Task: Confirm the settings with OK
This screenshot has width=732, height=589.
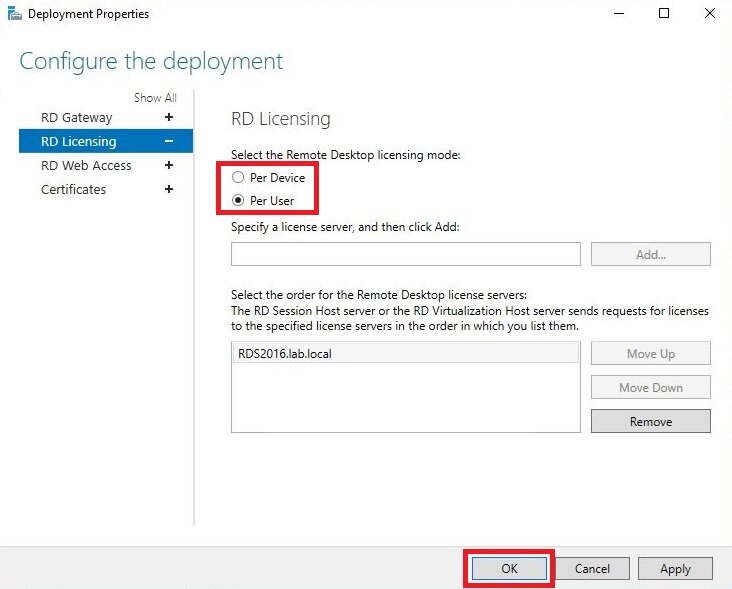Action: [x=509, y=568]
